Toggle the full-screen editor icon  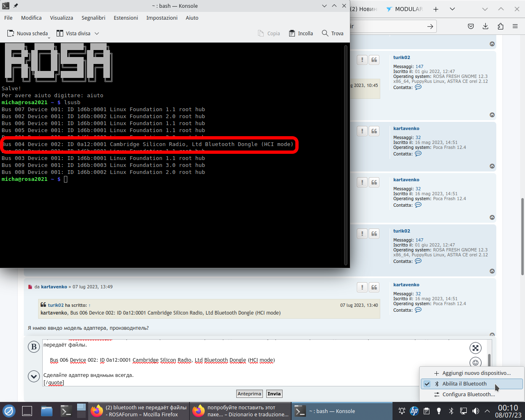pyautogui.click(x=475, y=348)
